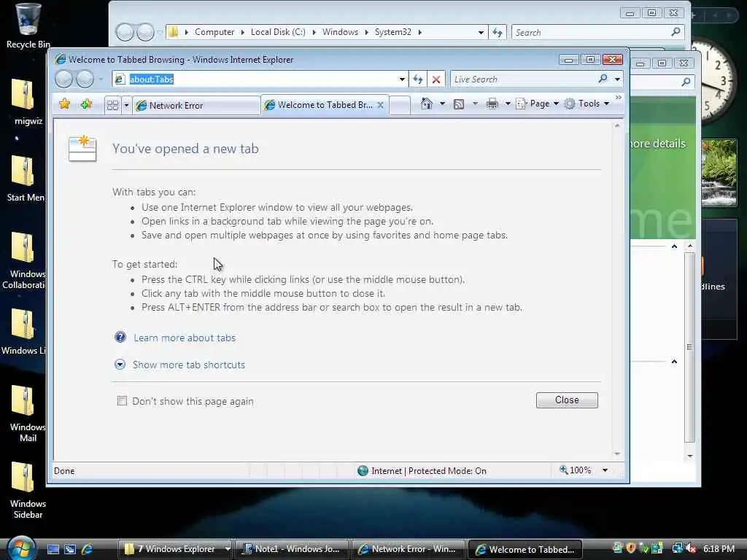
Task: Open Windows Explorer taskbar group
Action: point(175,549)
